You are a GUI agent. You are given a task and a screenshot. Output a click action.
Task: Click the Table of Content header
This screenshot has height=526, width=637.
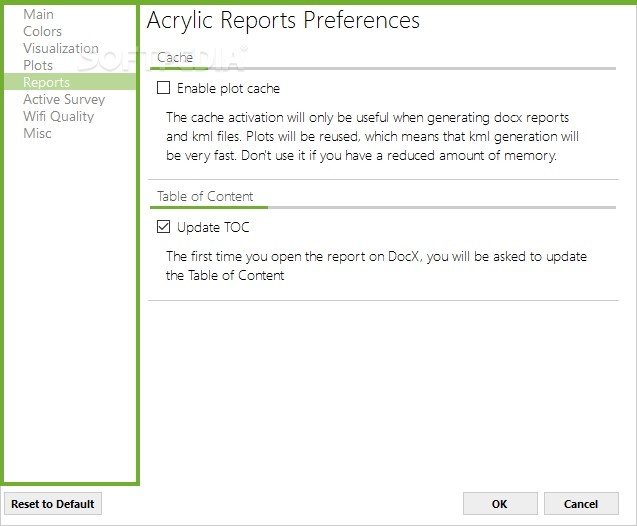(205, 197)
